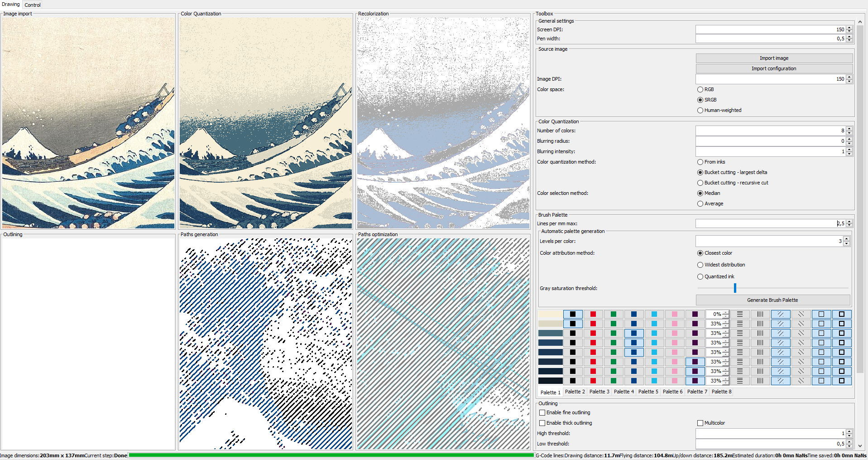
Task: Select RGB as the color space
Action: pos(700,89)
